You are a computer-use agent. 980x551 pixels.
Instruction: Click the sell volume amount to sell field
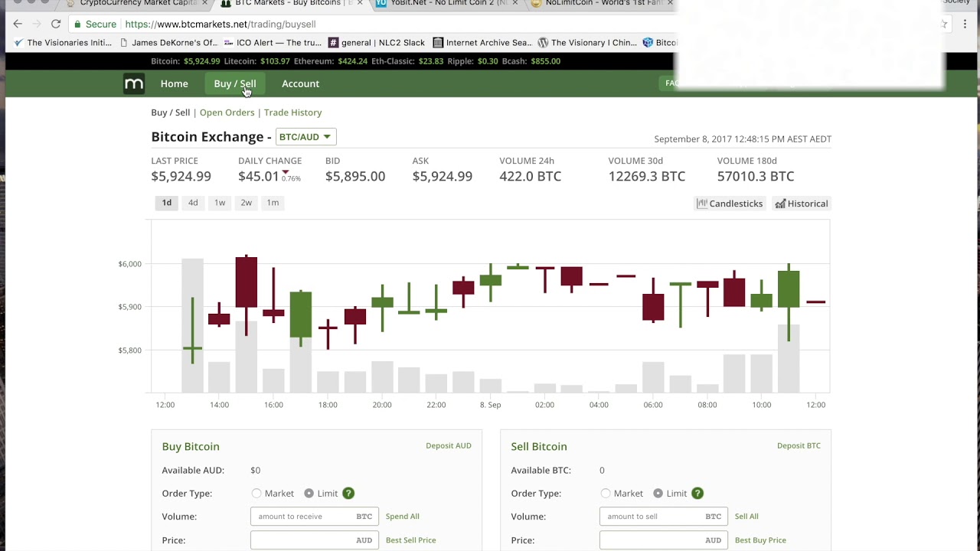664,517
